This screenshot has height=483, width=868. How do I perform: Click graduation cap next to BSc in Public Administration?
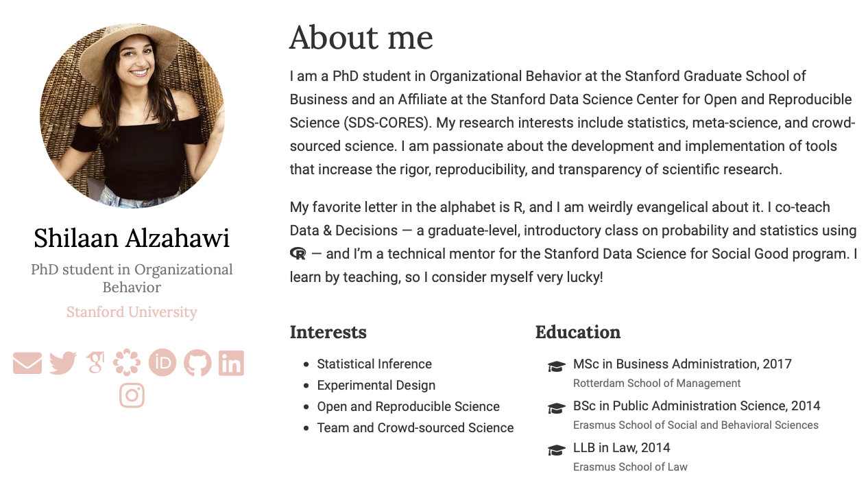click(x=556, y=409)
